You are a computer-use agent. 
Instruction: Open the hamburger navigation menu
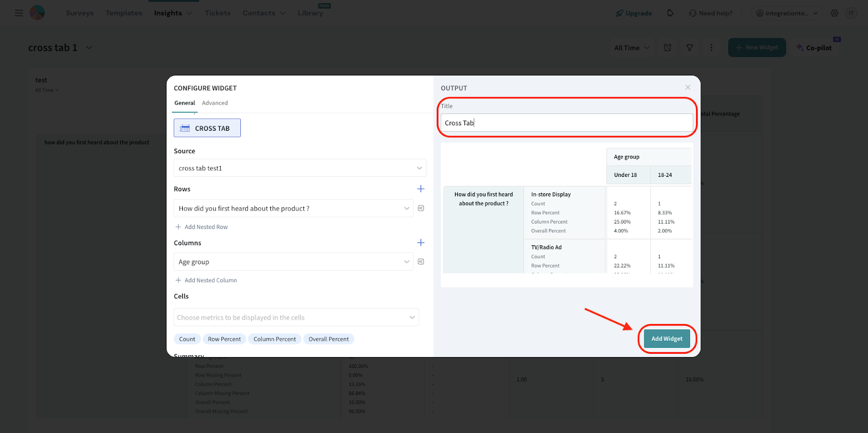[19, 13]
